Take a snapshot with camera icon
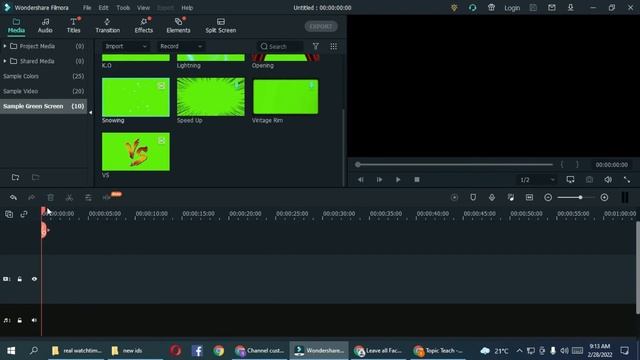The image size is (640, 360). tap(589, 180)
